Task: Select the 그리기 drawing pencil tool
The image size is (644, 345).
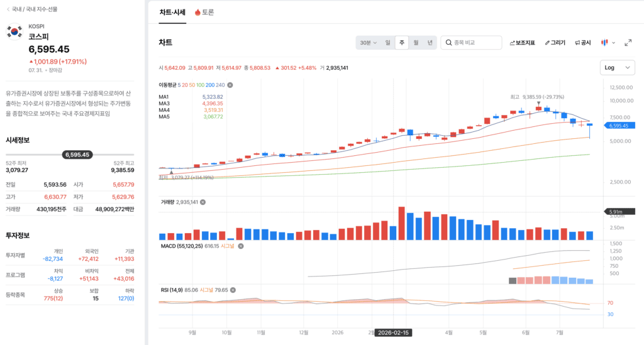Action: [555, 43]
